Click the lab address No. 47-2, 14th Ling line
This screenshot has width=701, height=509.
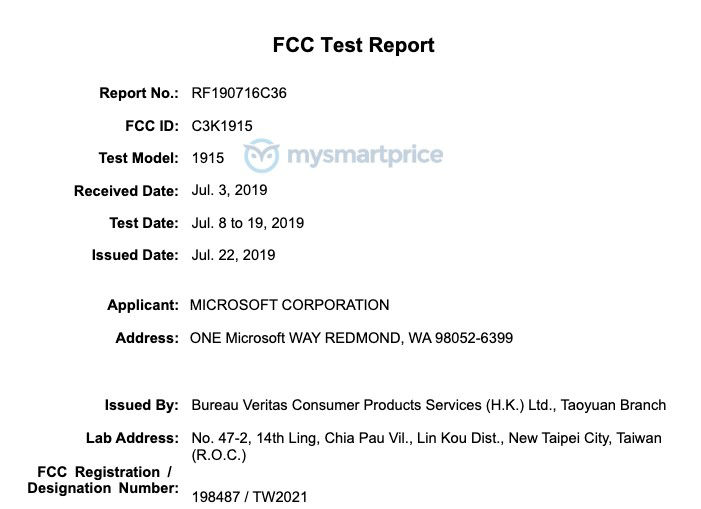tap(427, 438)
